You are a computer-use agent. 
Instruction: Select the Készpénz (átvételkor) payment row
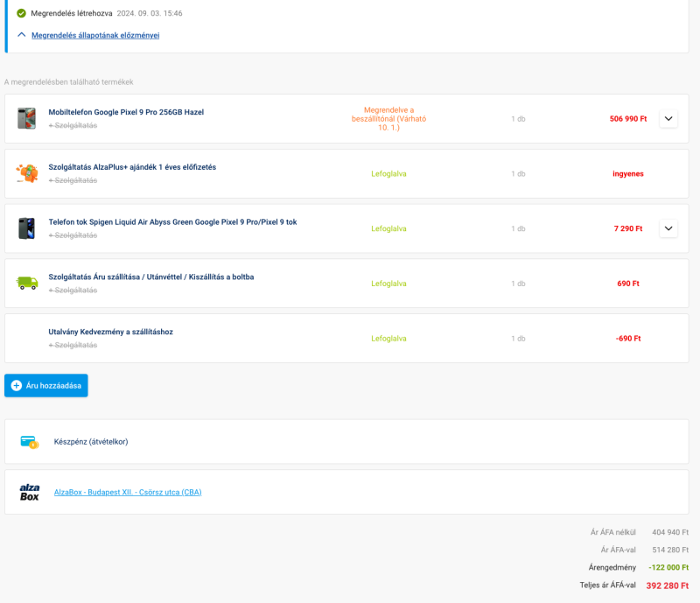coord(91,442)
